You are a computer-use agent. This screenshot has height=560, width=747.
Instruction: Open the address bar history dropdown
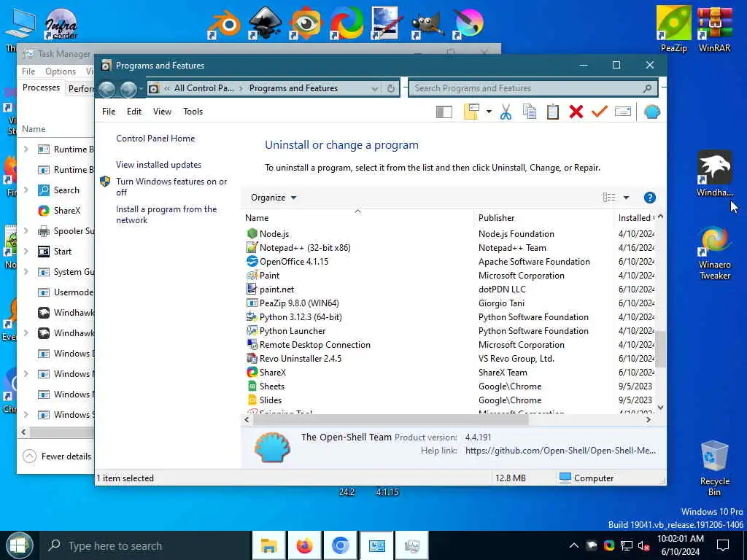tap(374, 88)
